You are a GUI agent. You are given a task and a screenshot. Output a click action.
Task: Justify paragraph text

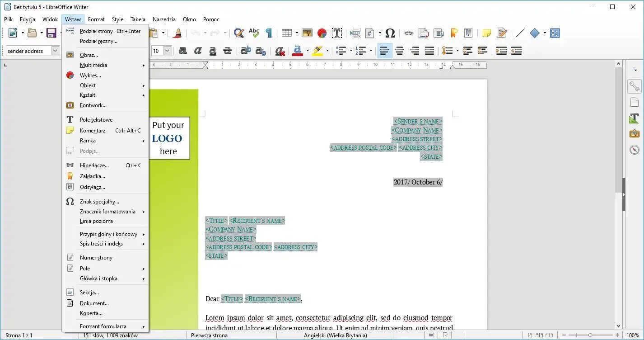[429, 51]
